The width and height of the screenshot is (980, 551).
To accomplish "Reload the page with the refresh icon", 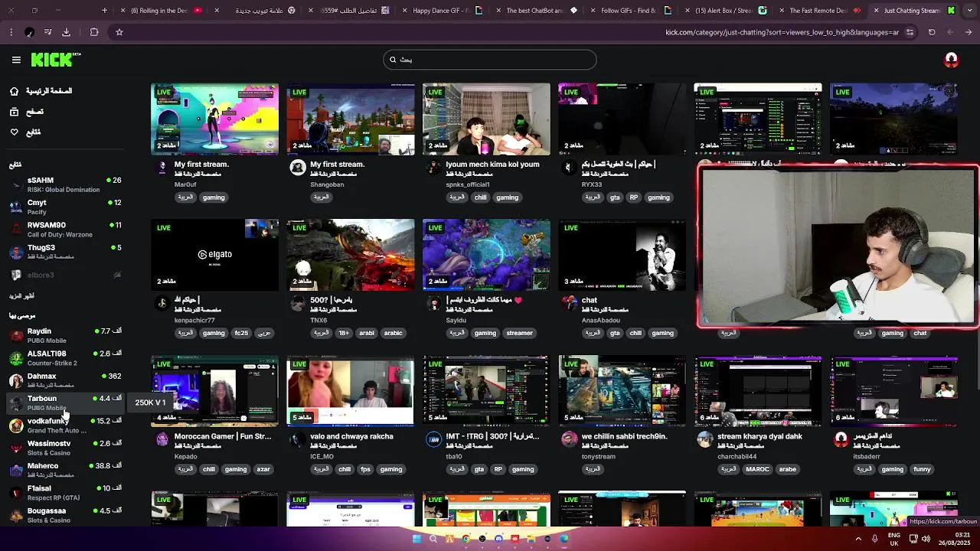I will coord(932,32).
